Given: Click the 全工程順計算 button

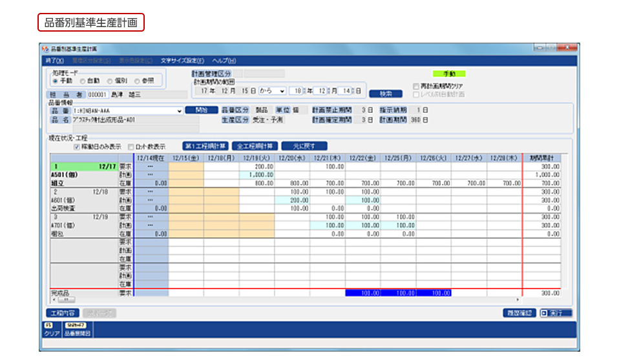Looking at the screenshot, I should (x=255, y=146).
